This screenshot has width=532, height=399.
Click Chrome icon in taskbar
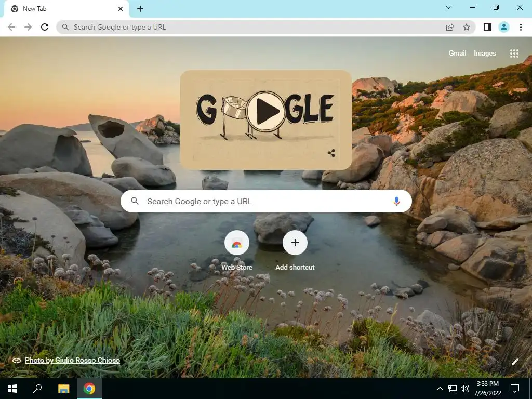click(x=89, y=389)
